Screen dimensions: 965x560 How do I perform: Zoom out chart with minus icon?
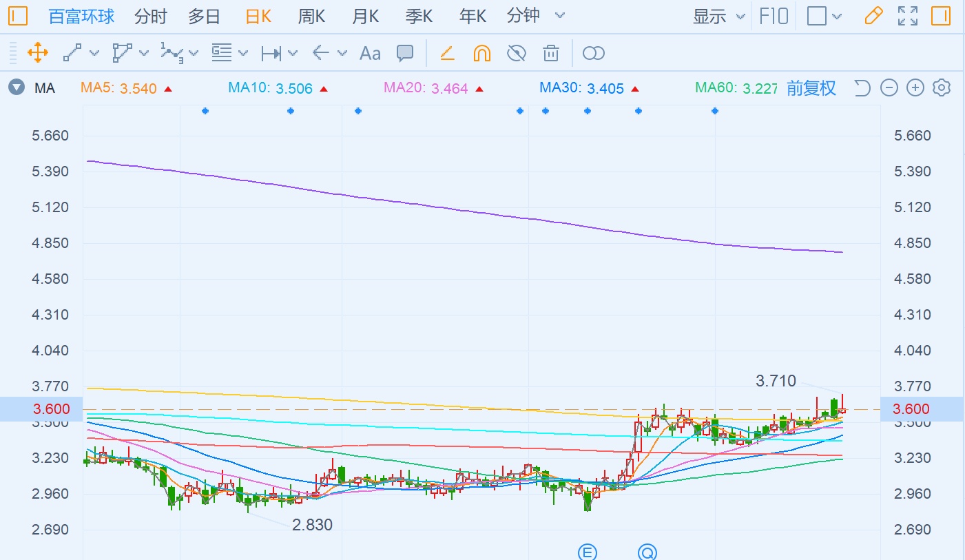click(889, 87)
